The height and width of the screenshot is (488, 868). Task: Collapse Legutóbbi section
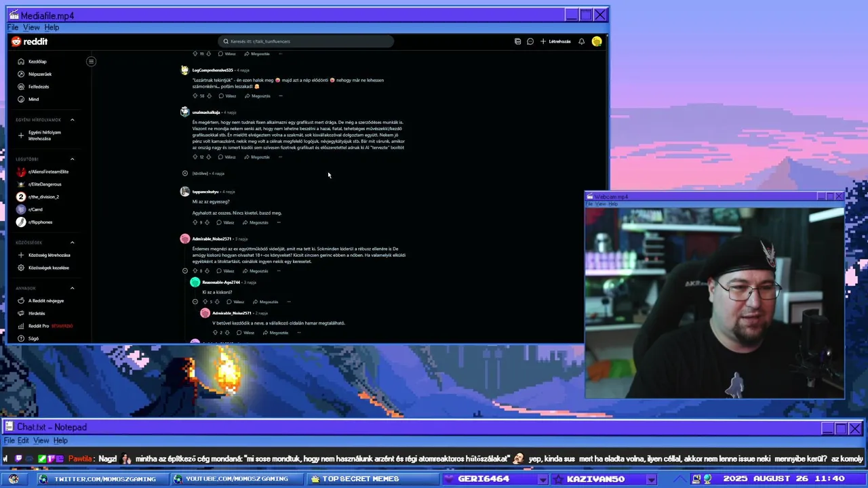pos(73,159)
